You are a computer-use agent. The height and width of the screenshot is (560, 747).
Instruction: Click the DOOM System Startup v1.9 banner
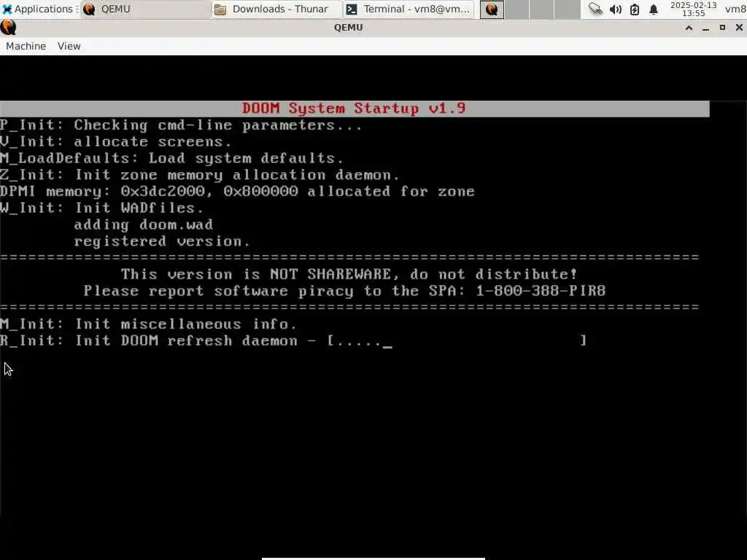click(x=355, y=109)
